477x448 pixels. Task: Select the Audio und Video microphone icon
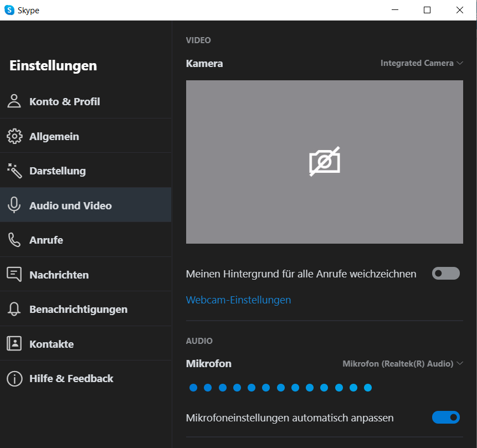pyautogui.click(x=14, y=204)
